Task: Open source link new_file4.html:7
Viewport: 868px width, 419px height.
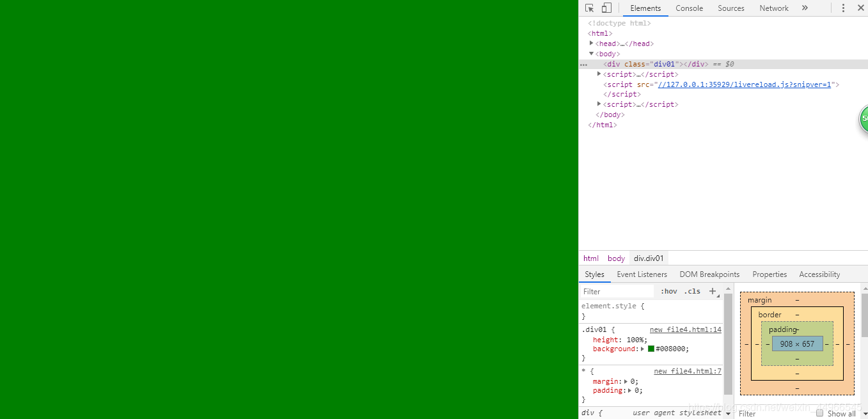Action: 688,371
